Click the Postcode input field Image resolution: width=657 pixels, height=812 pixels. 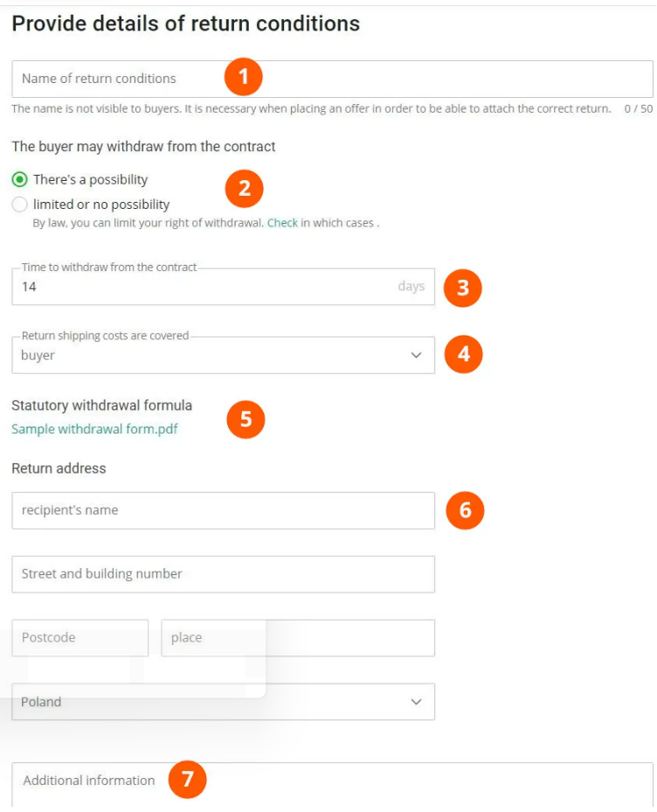tap(80, 638)
